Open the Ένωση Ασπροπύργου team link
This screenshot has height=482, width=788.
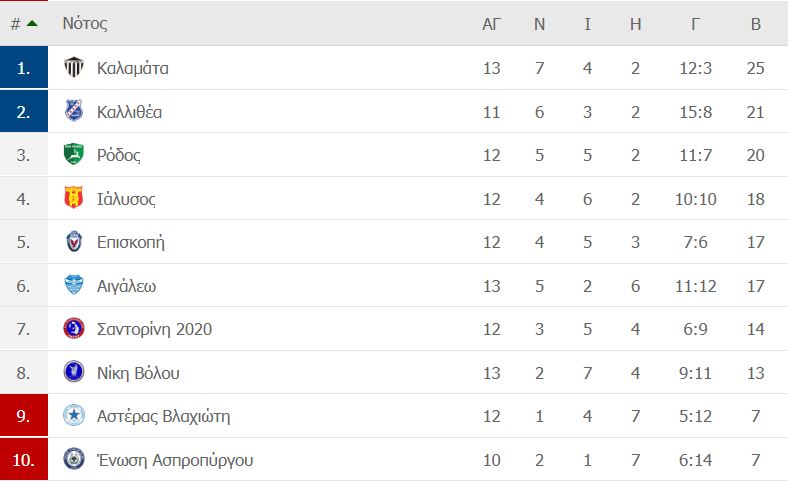coord(175,460)
